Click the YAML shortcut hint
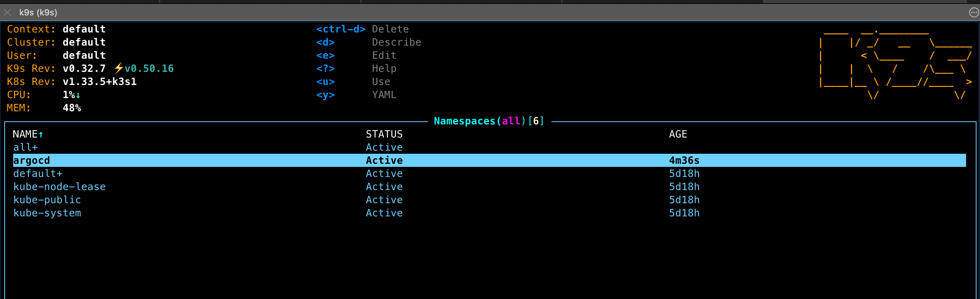The height and width of the screenshot is (299, 980). (x=384, y=95)
